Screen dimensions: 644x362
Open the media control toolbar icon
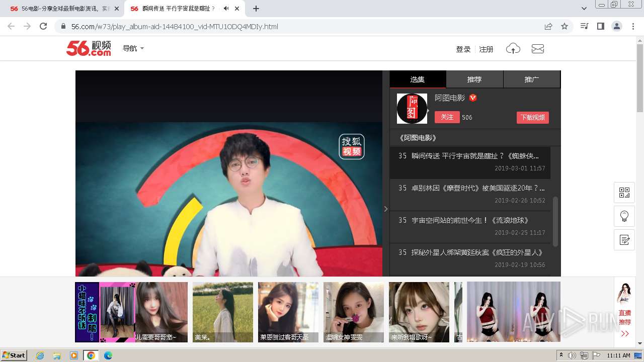[x=585, y=26]
